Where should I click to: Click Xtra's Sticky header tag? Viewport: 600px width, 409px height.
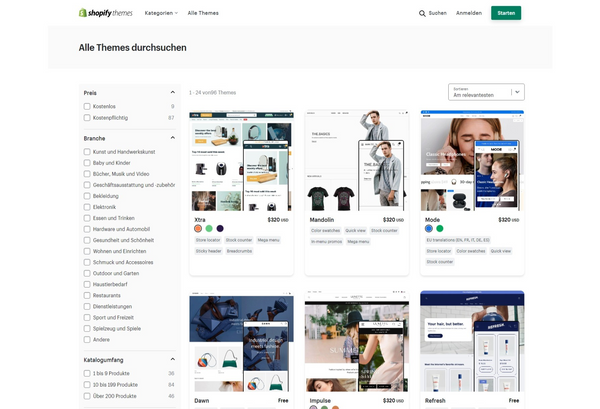[x=209, y=251]
